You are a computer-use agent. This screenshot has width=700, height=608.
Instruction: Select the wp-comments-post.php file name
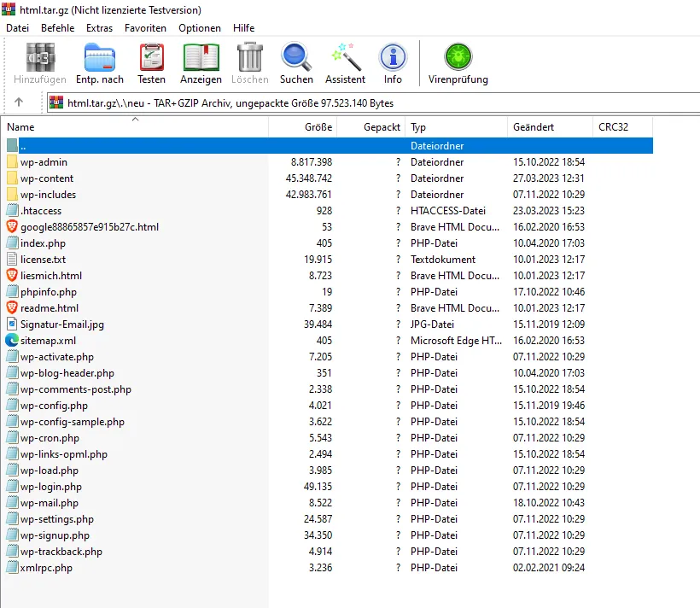pyautogui.click(x=76, y=389)
